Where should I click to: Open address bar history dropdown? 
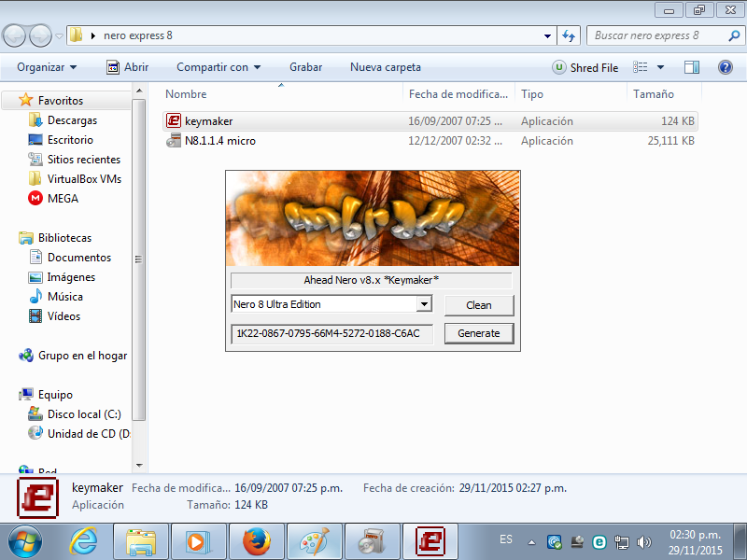pos(548,35)
